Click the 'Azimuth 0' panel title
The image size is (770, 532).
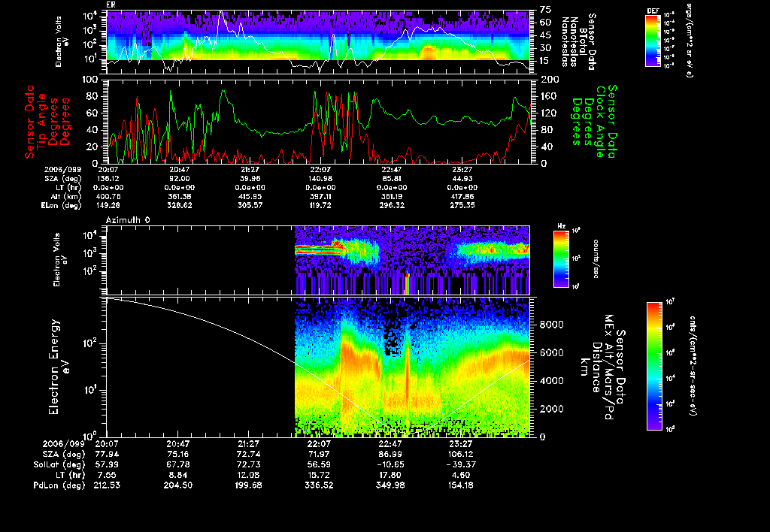pos(128,220)
